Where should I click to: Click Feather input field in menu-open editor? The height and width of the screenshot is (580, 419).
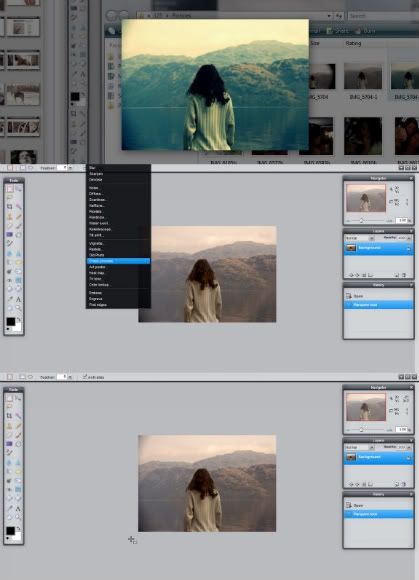coord(62,168)
